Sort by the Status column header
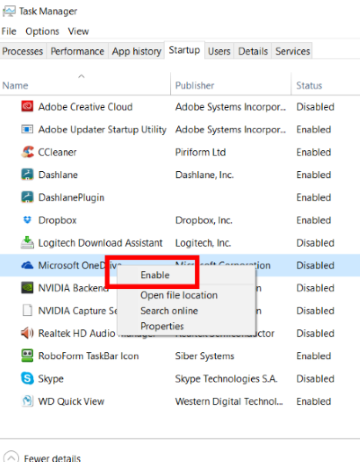This screenshot has width=360, height=462. point(309,86)
